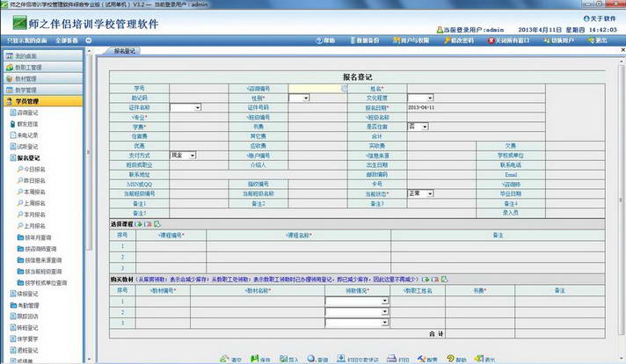Click 帮助 in the top toolbar
This screenshot has height=364, width=626.
325,40
